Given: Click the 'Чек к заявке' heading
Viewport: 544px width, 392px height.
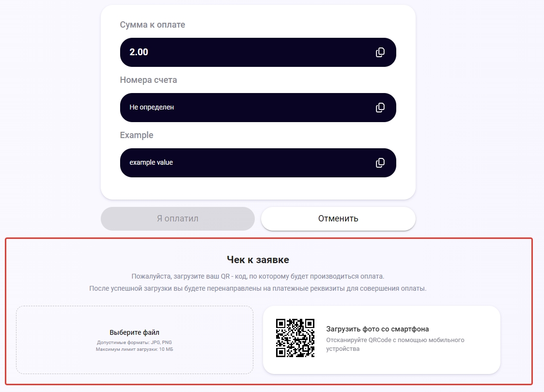Looking at the screenshot, I should click(258, 260).
